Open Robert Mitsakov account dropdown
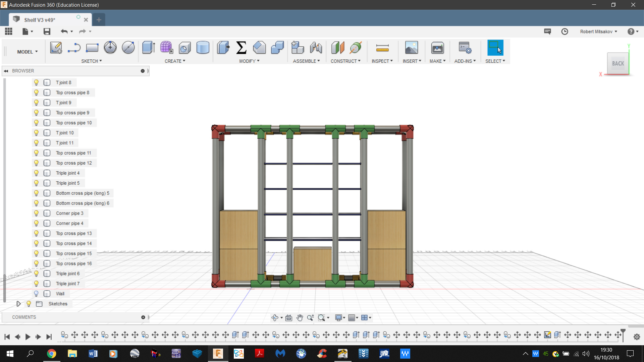This screenshot has width=644, height=362. coord(599,32)
